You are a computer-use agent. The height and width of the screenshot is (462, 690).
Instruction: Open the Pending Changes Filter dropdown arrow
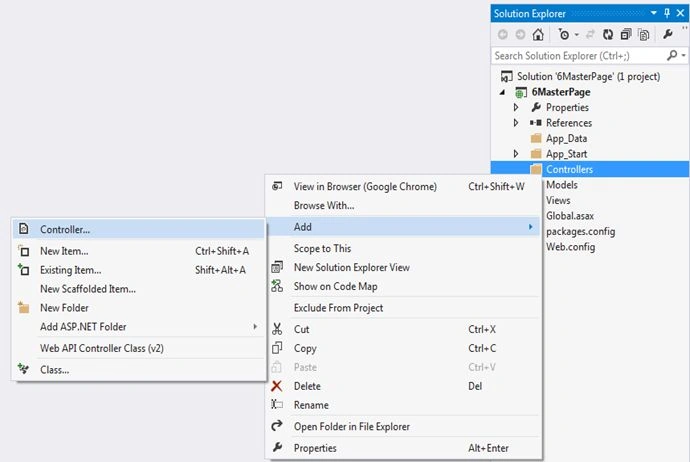point(576,35)
